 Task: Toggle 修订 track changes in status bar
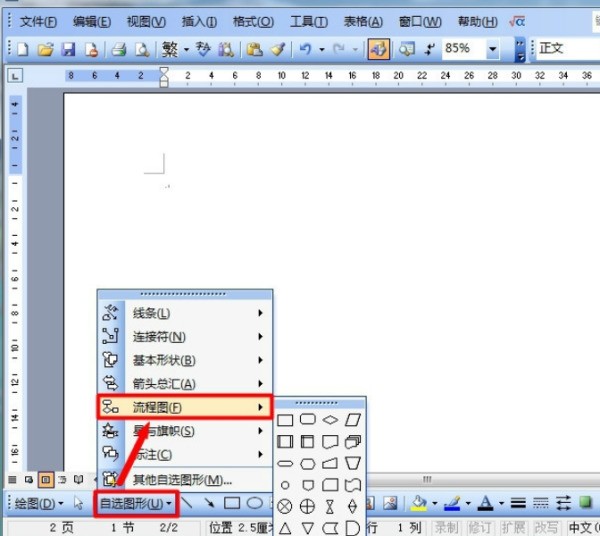480,527
